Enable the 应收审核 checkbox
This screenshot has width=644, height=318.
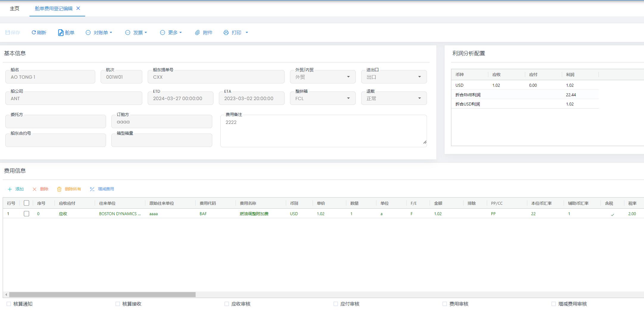227,304
